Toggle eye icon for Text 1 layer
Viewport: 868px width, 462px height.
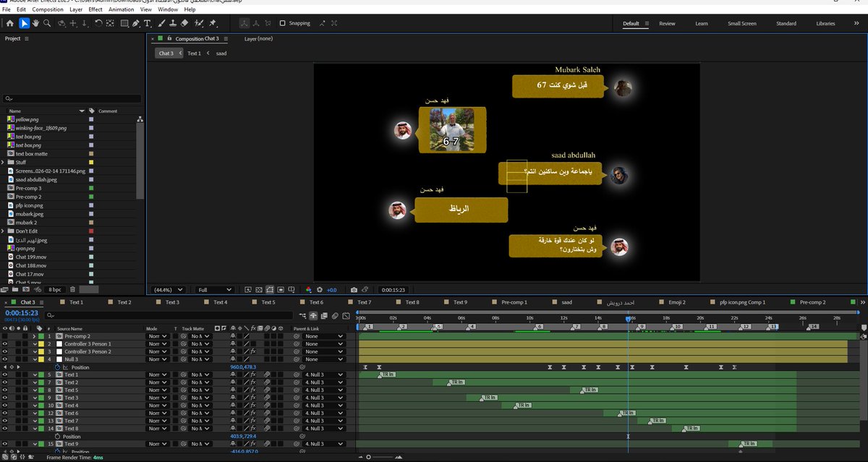[x=5, y=375]
